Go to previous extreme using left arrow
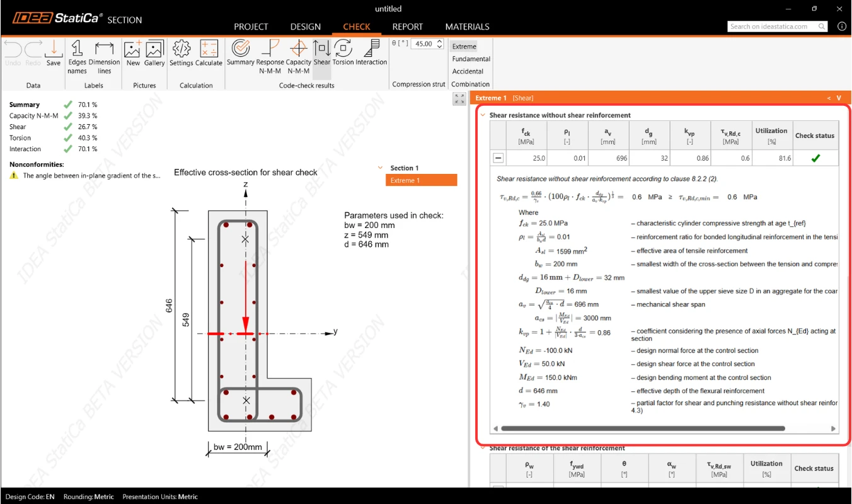 tap(829, 98)
